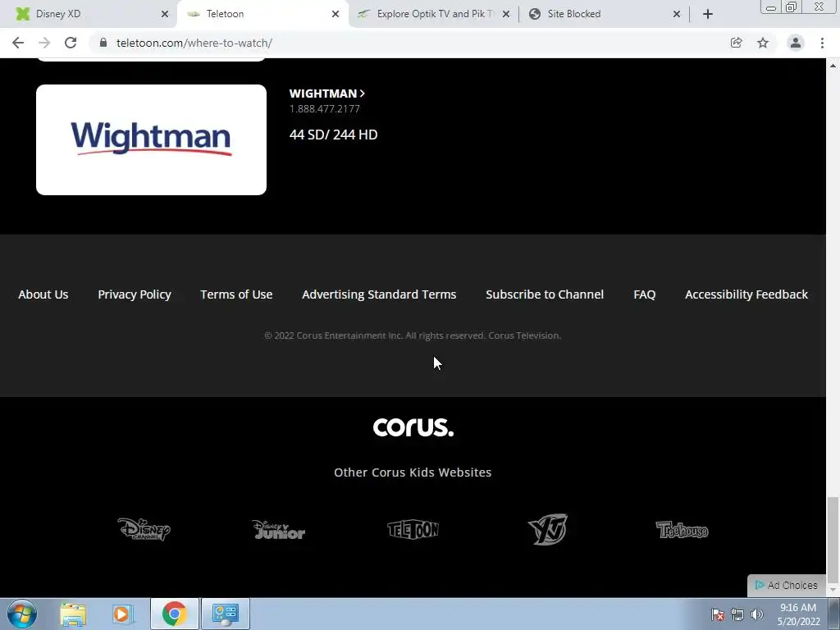Open the Terms of Use link
The image size is (840, 630).
pyautogui.click(x=236, y=294)
